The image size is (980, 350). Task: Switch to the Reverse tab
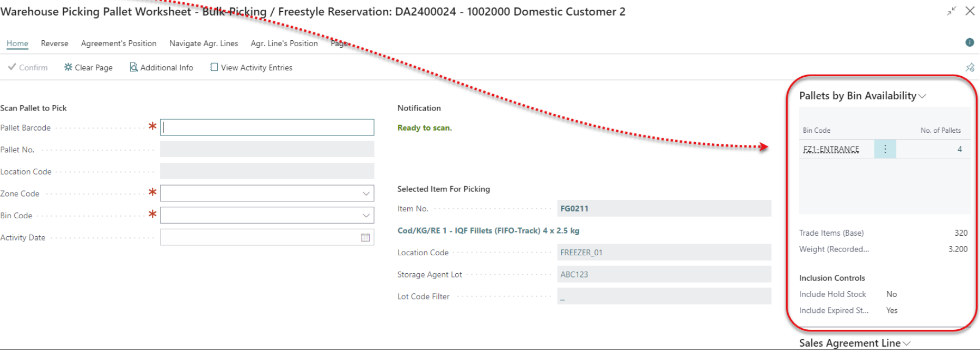coord(54,44)
